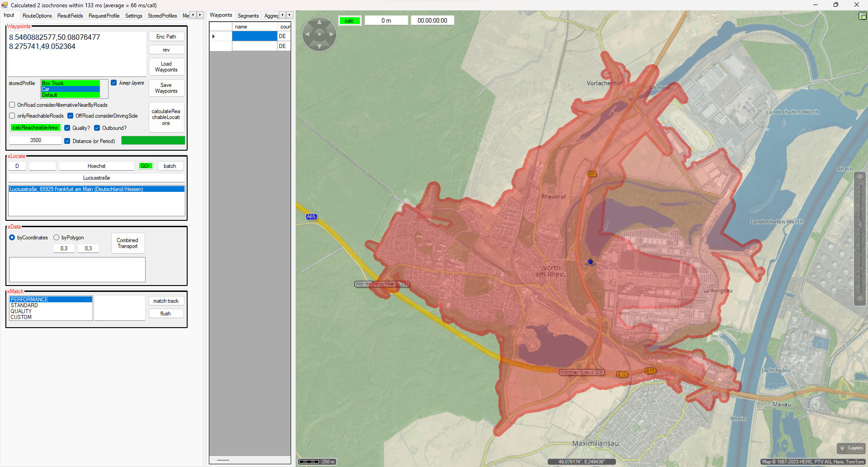Uncheck the keep layers checkbox
868x467 pixels.
(x=114, y=83)
